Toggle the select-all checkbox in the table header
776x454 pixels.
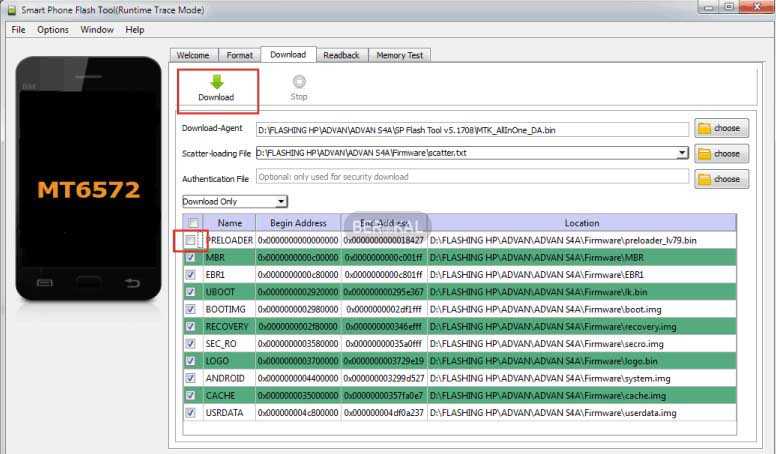coord(194,223)
